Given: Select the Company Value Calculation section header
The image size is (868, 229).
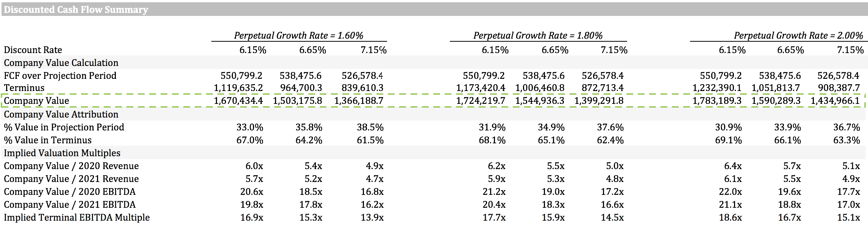Looking at the screenshot, I should coord(61,63).
